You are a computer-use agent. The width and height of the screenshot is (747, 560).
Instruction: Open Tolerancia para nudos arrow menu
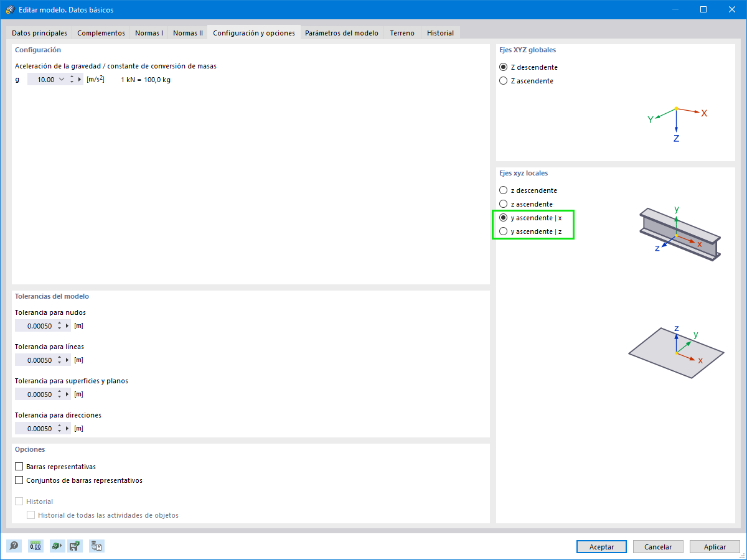[67, 325]
